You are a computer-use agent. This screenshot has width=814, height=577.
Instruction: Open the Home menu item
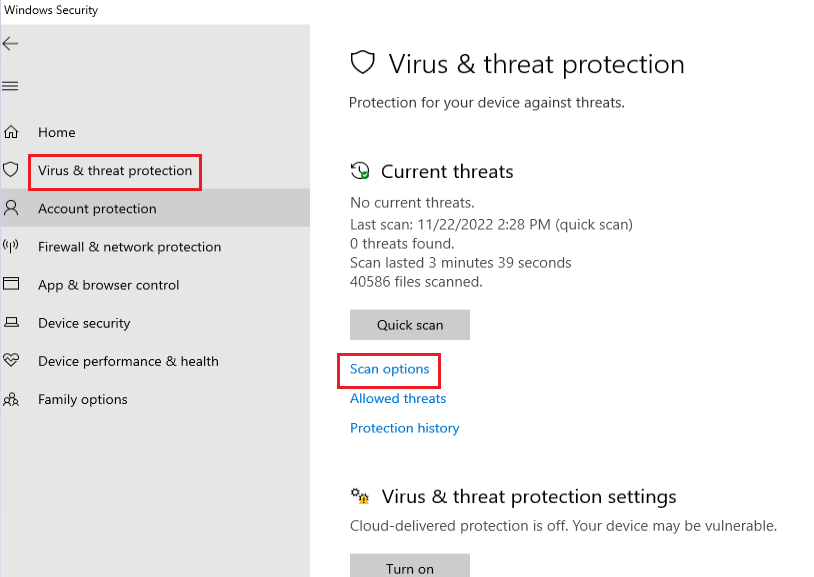[x=57, y=132]
